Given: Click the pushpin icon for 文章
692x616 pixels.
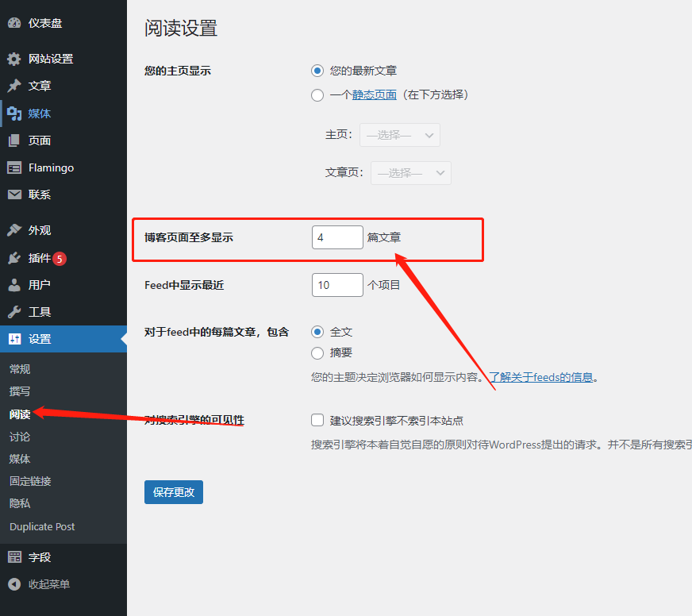Looking at the screenshot, I should point(14,86).
